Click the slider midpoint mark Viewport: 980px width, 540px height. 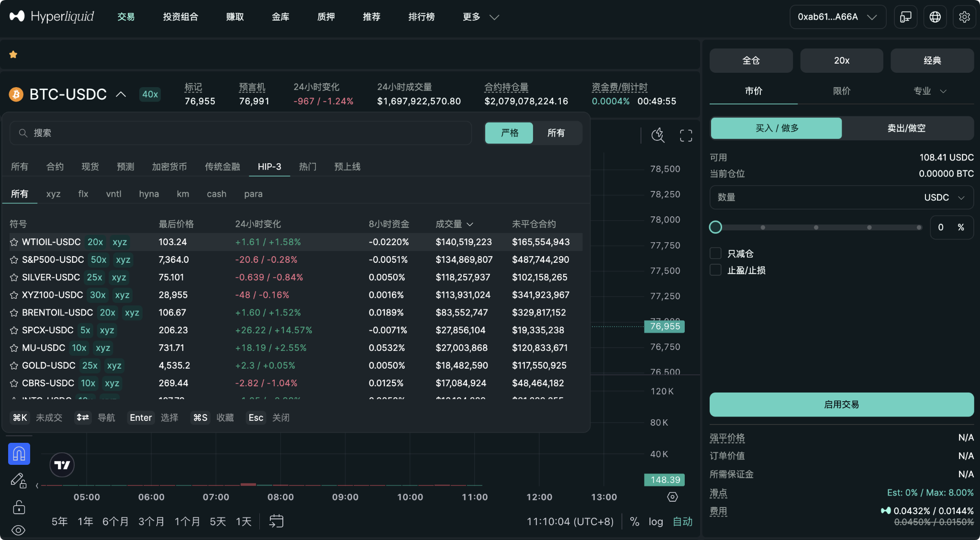tap(816, 227)
